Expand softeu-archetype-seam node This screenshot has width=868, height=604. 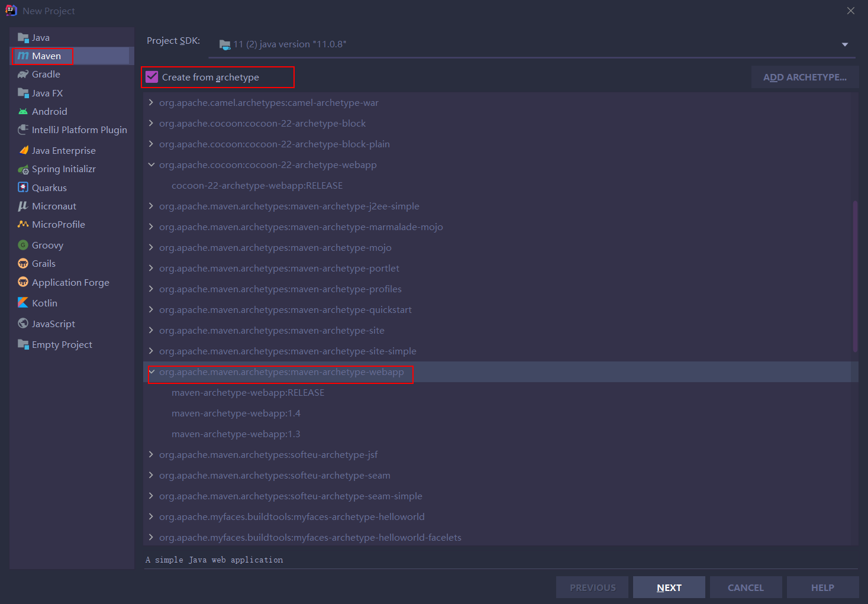(151, 475)
